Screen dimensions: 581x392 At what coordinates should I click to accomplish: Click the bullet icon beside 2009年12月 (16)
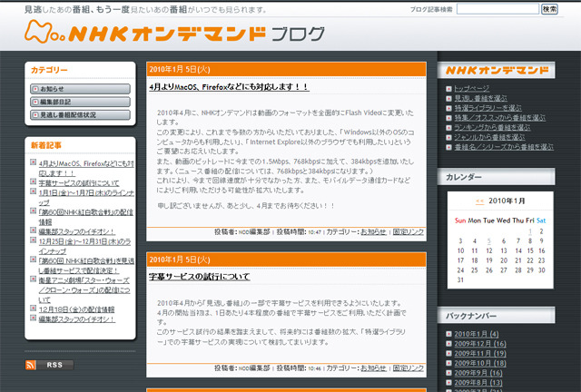click(x=448, y=344)
